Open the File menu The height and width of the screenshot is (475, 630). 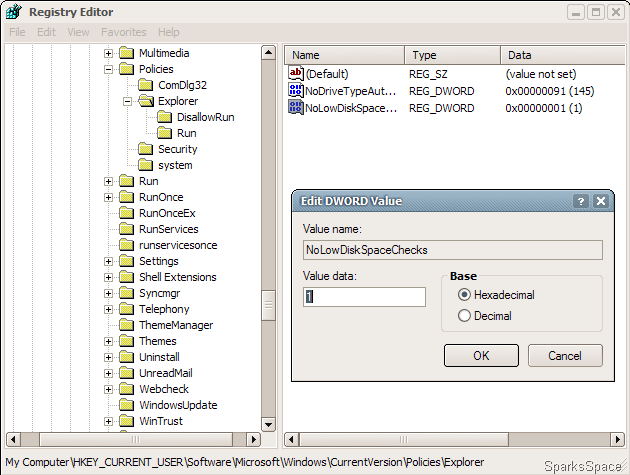click(x=17, y=32)
